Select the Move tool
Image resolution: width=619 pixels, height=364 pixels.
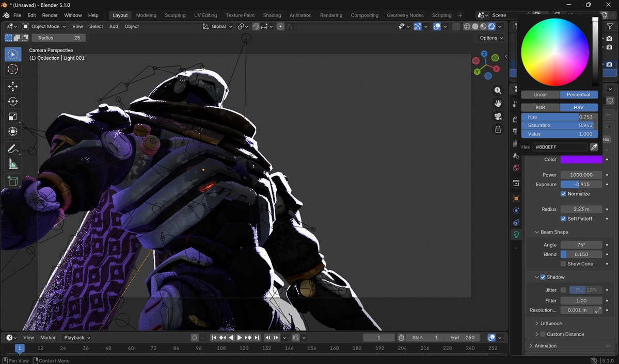13,87
